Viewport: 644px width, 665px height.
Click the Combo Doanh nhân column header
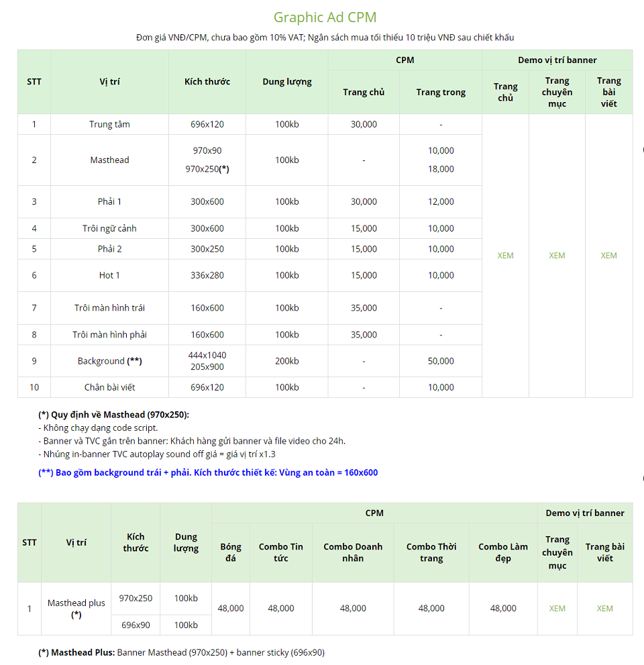point(353,552)
